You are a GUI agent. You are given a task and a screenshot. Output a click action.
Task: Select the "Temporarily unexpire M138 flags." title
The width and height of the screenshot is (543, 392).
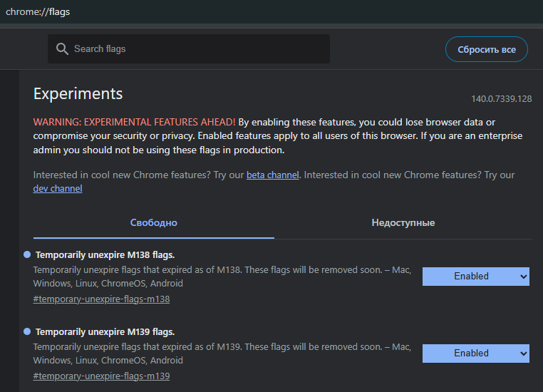pyautogui.click(x=105, y=254)
